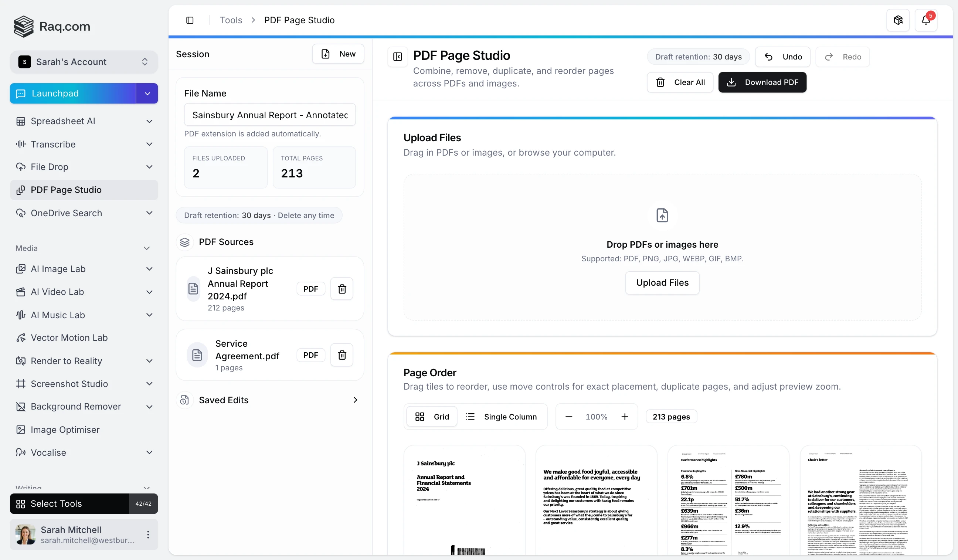Expand the Transcribe section chevron
The width and height of the screenshot is (958, 560).
[x=149, y=144]
